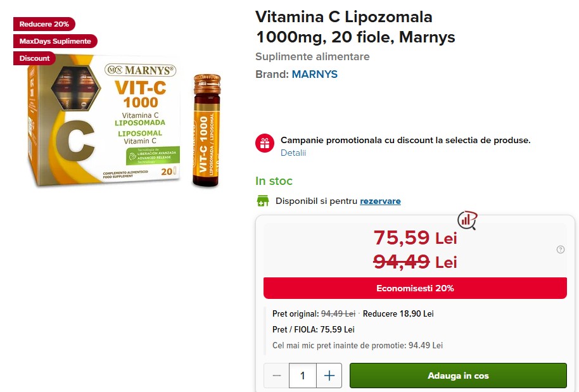The image size is (579, 392).
Task: Decrease quantity with the minus button
Action: coord(277,376)
